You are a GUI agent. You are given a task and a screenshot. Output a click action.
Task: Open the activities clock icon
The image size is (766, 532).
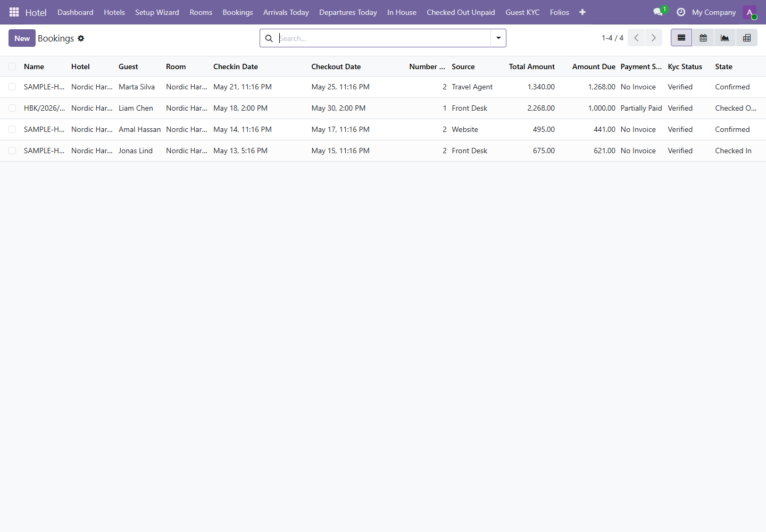click(x=680, y=12)
